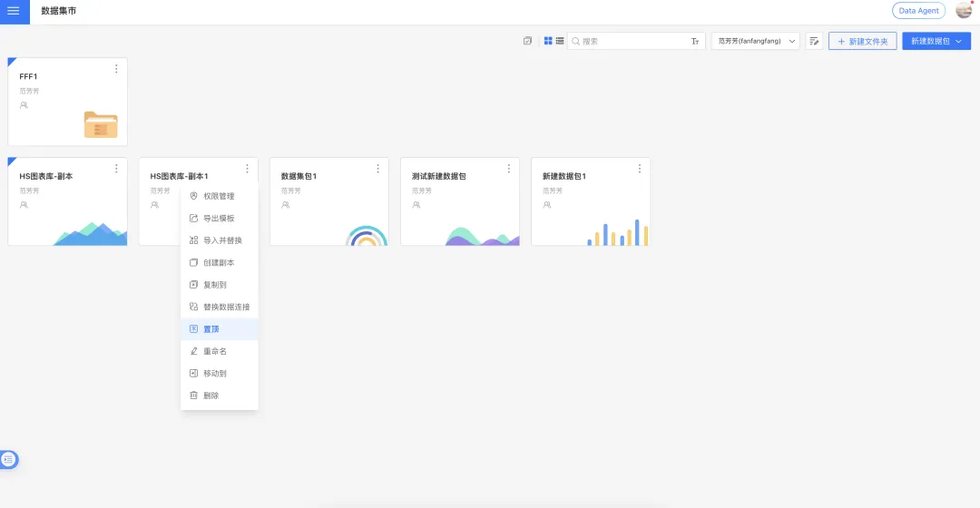980x508 pixels.
Task: Choose 权限管理 from the context menu
Action: click(220, 196)
